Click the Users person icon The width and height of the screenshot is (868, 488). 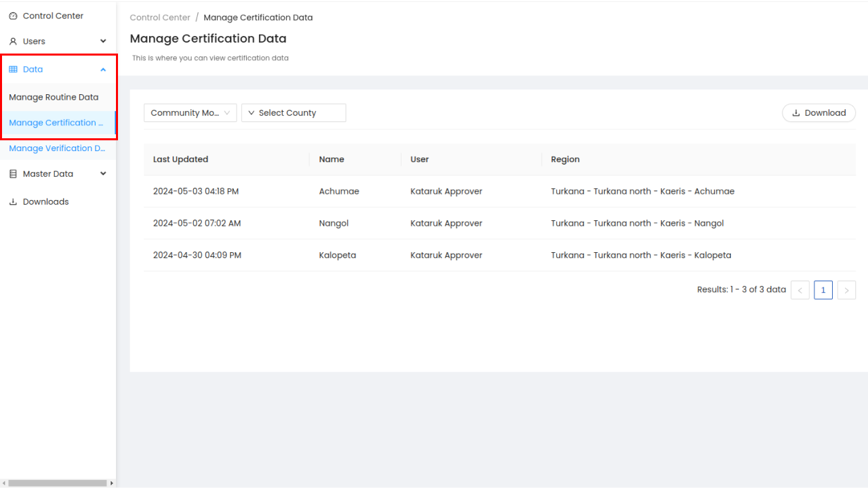click(13, 41)
